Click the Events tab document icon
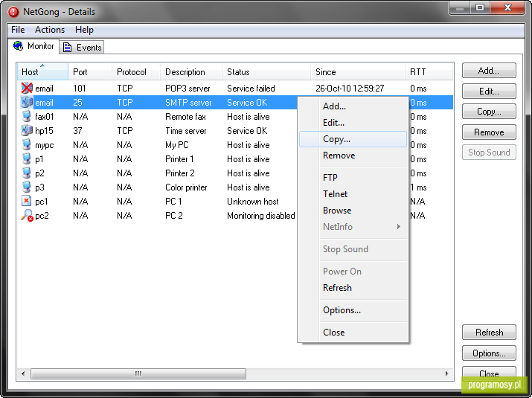532x398 pixels. click(67, 47)
